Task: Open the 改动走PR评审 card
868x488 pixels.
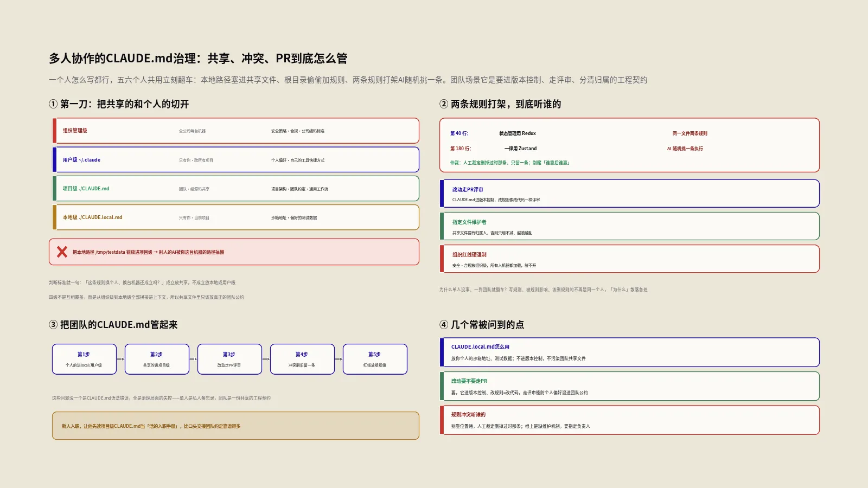Action: 629,194
